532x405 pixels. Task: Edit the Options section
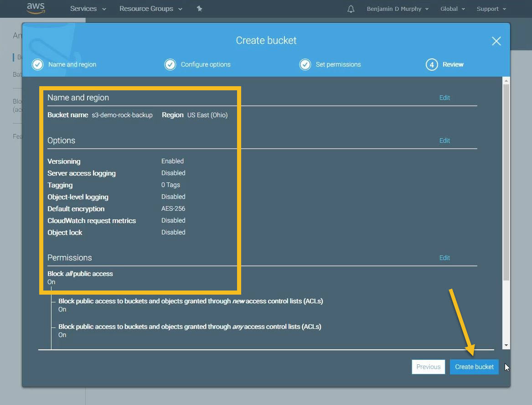pyautogui.click(x=444, y=140)
